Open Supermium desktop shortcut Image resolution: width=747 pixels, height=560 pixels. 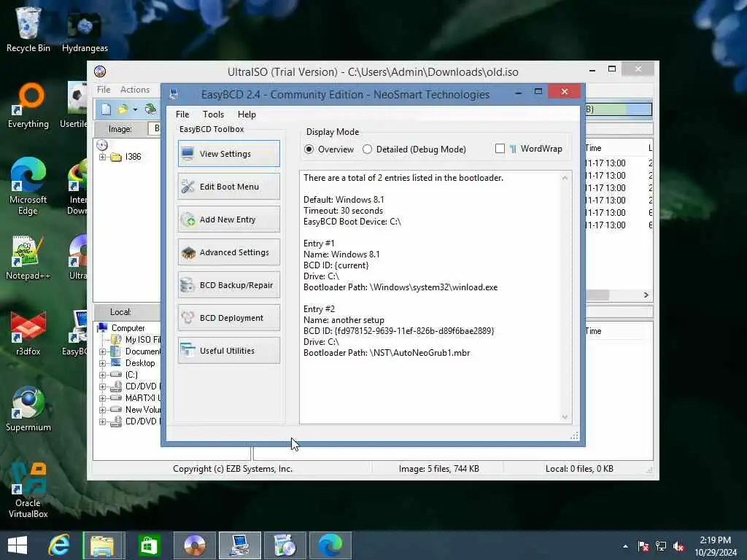click(28, 409)
